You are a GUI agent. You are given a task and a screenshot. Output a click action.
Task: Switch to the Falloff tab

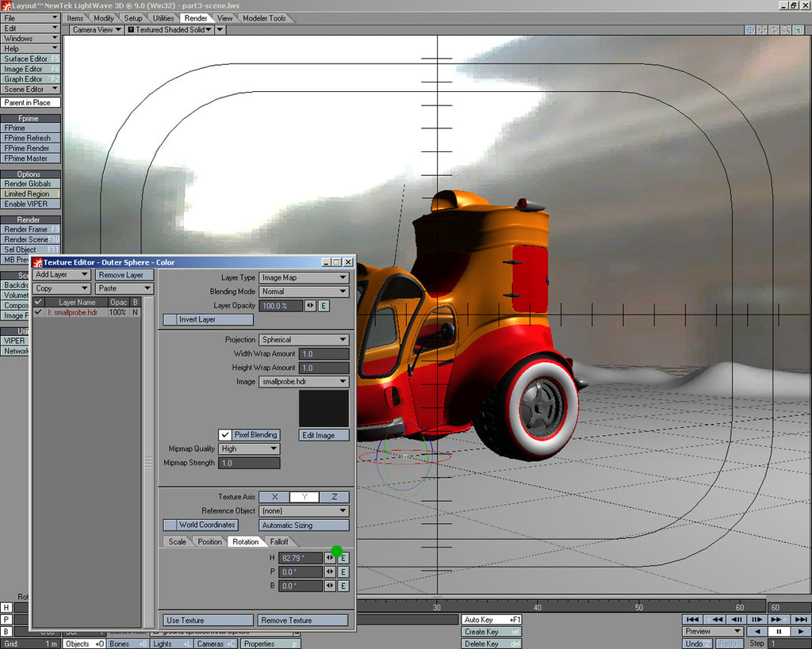[x=282, y=541]
